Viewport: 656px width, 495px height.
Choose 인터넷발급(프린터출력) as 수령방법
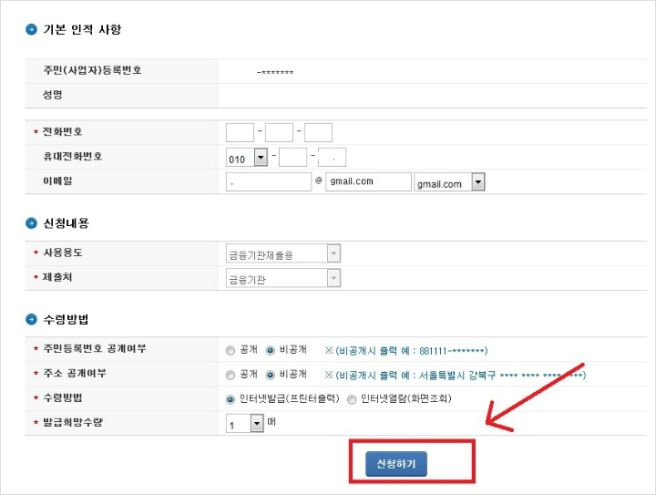[231, 398]
